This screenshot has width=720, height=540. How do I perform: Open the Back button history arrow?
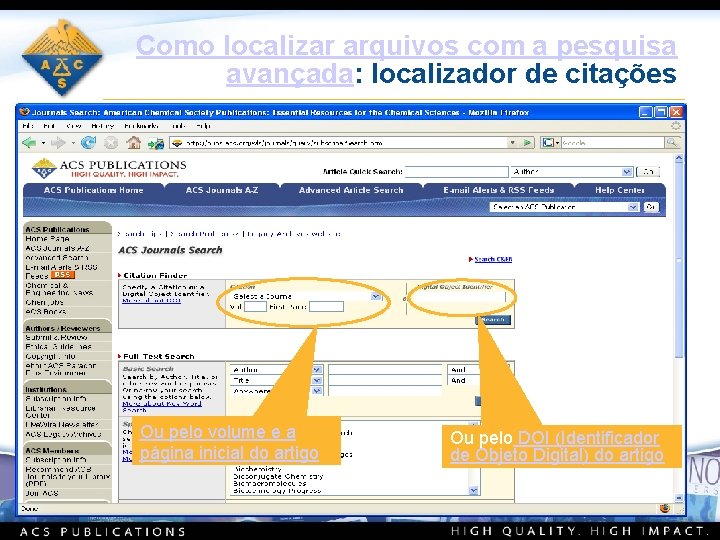[x=43, y=143]
